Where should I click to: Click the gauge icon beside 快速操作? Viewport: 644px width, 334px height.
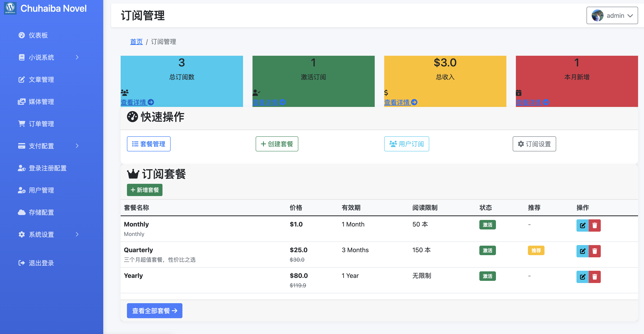[132, 117]
